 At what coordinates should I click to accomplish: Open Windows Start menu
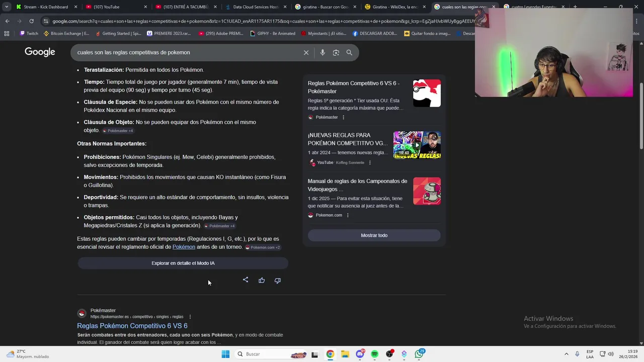tap(225, 354)
